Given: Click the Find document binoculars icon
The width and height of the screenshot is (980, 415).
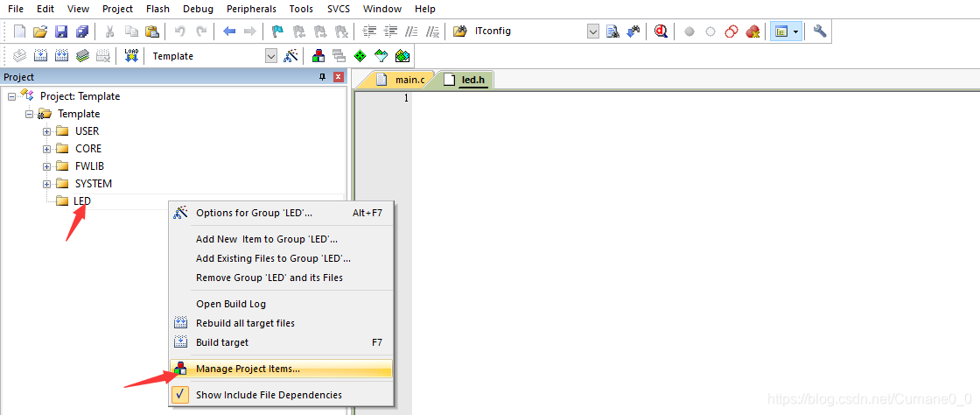Looking at the screenshot, I should pyautogui.click(x=612, y=32).
